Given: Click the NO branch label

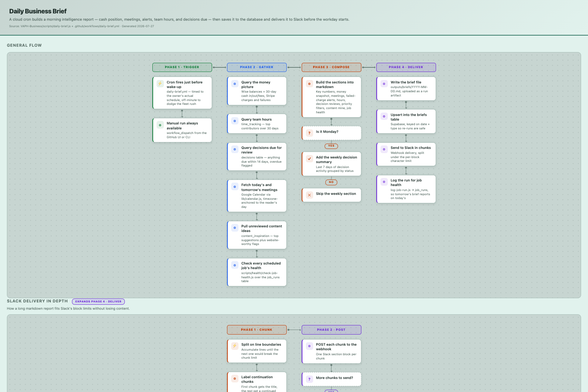Looking at the screenshot, I should tap(332, 182).
